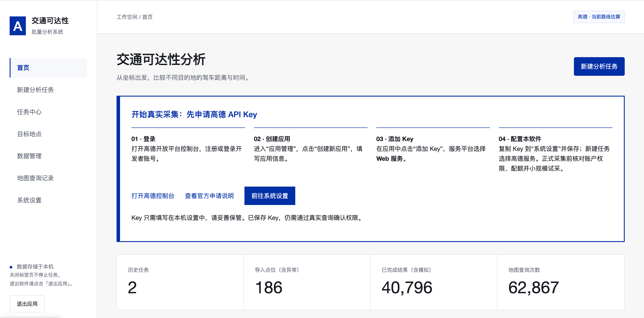This screenshot has width=644, height=318.
Task: Click the 工作空间 / 首页 breadcrumb
Action: [x=134, y=17]
